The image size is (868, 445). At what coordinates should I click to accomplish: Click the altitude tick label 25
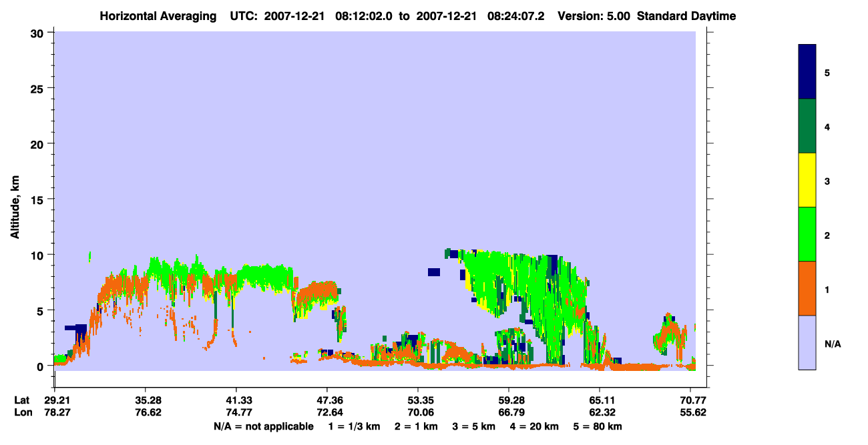click(x=39, y=88)
